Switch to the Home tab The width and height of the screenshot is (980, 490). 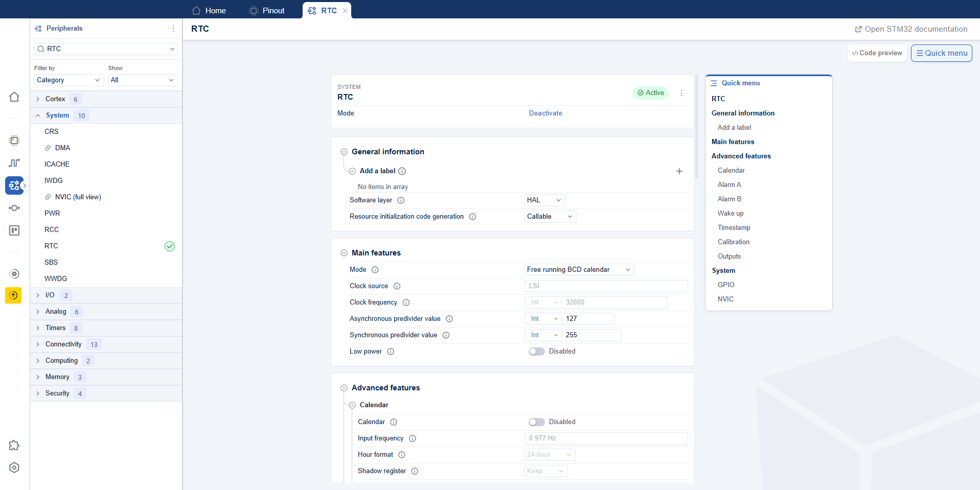[209, 10]
